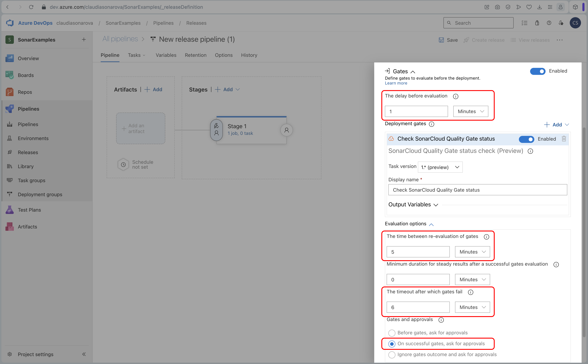Click the gates timeout value field
This screenshot has width=588, height=364.
(418, 307)
